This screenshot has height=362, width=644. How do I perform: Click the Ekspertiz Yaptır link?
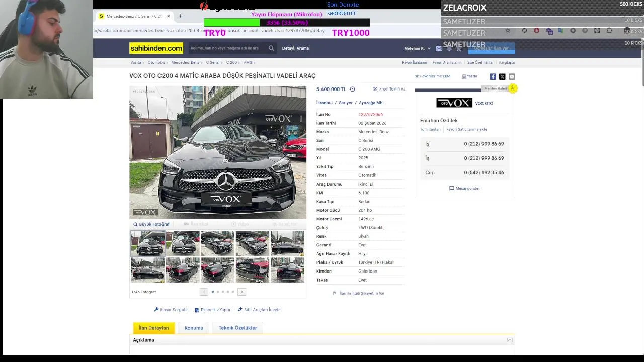coord(212,310)
